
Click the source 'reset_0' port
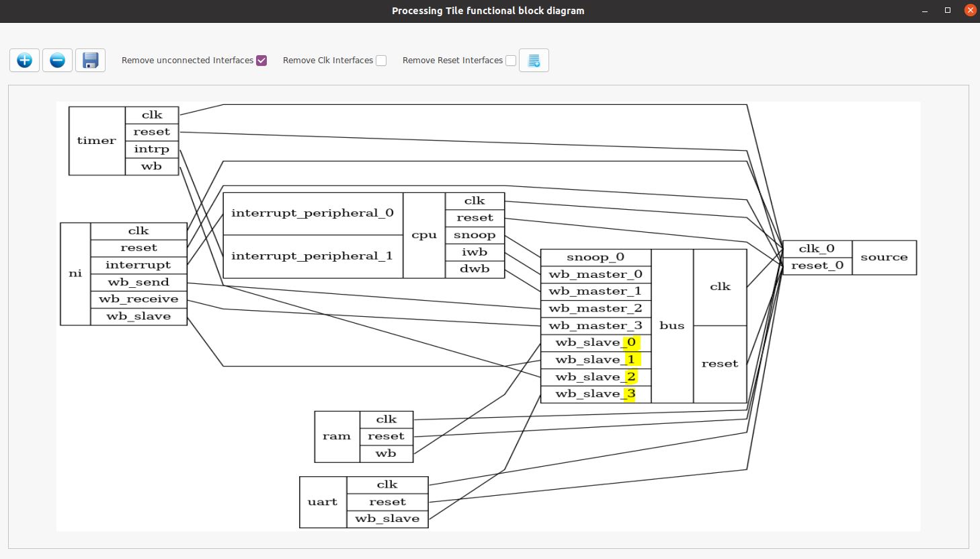817,266
